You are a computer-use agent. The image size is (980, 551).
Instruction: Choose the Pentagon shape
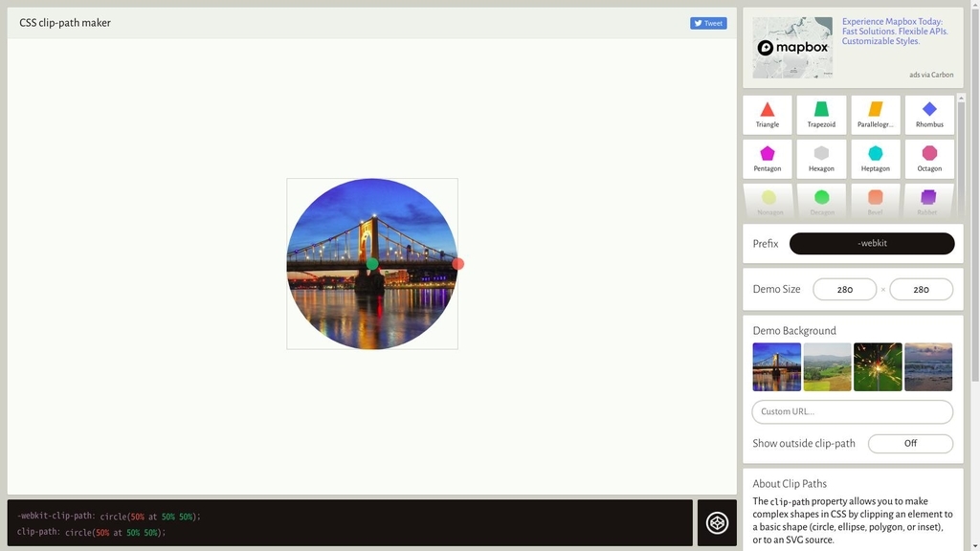coord(767,160)
